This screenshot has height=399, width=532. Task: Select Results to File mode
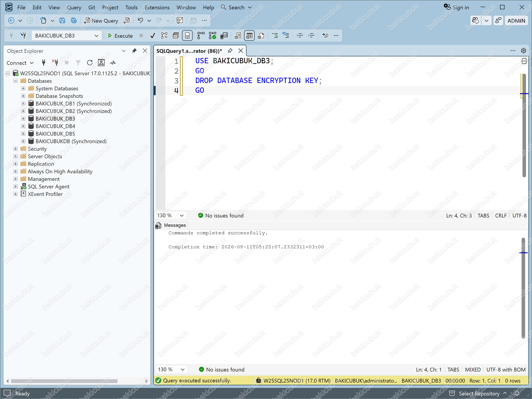(x=261, y=36)
